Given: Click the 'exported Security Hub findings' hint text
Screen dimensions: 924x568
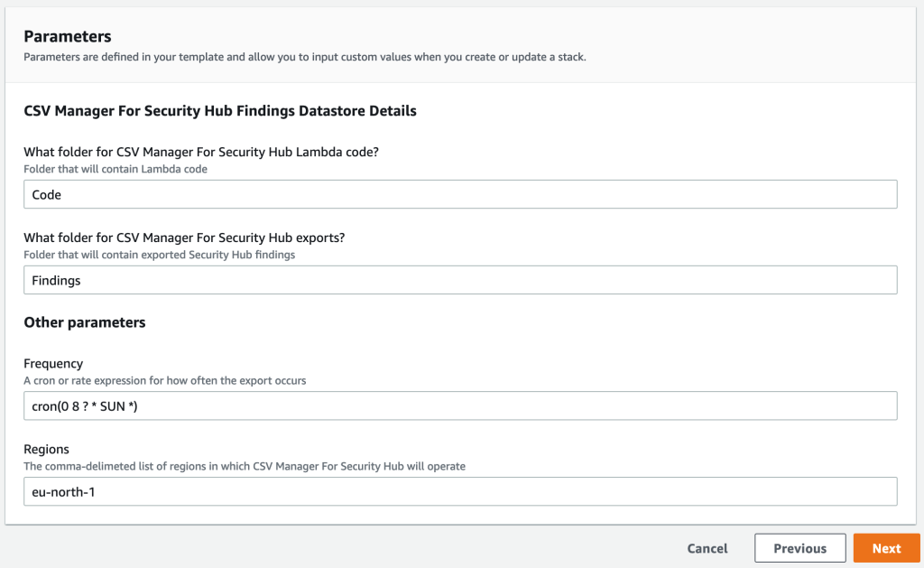Looking at the screenshot, I should tap(159, 255).
